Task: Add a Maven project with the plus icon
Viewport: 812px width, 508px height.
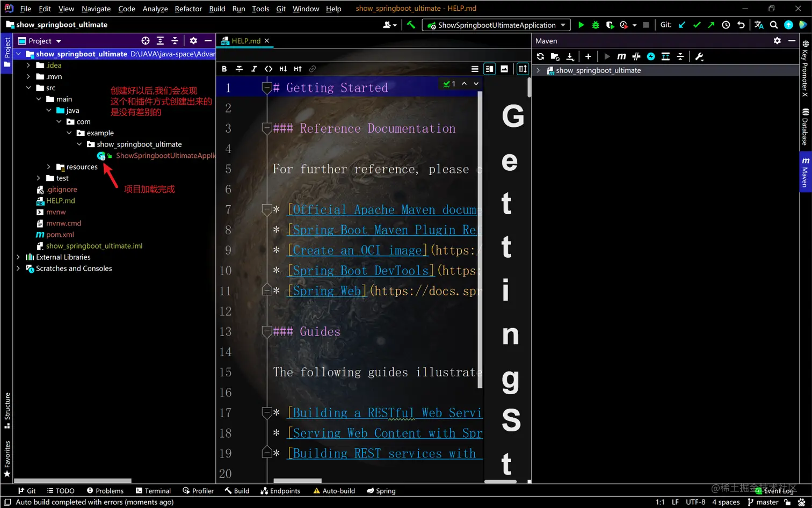Action: point(588,56)
